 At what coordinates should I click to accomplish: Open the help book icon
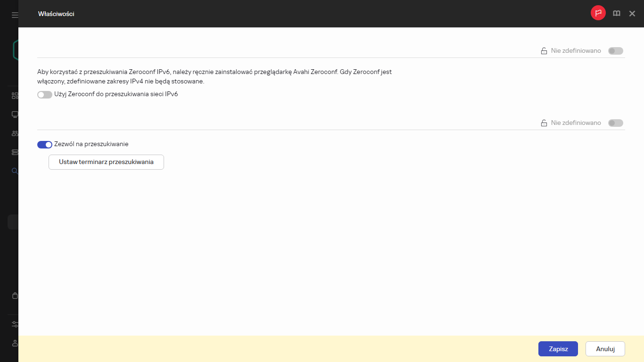coord(617,14)
